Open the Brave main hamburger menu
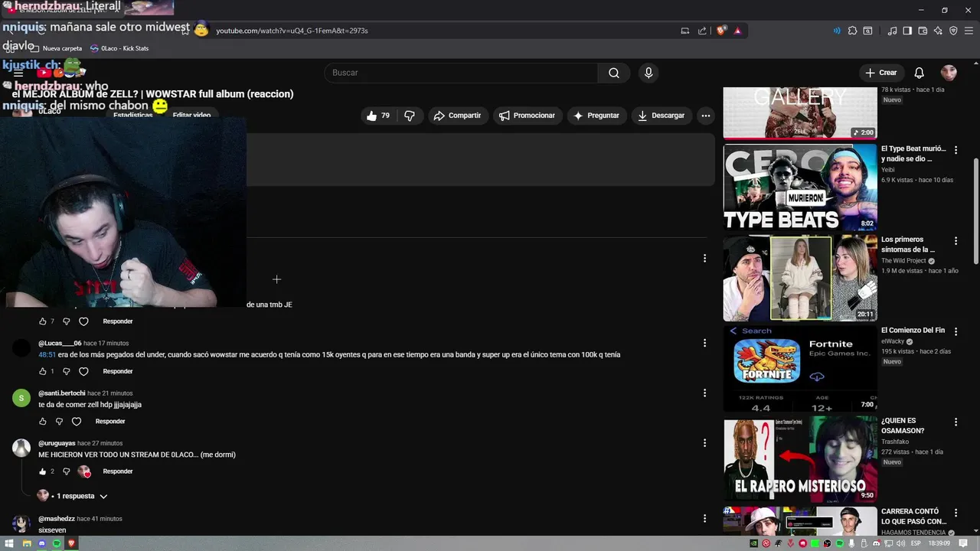980x551 pixels. pyautogui.click(x=969, y=31)
